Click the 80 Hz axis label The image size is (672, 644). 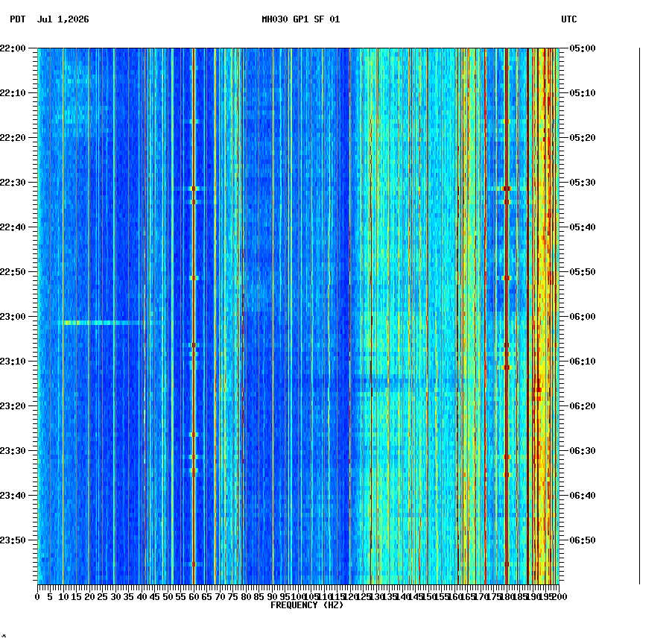pyautogui.click(x=246, y=597)
